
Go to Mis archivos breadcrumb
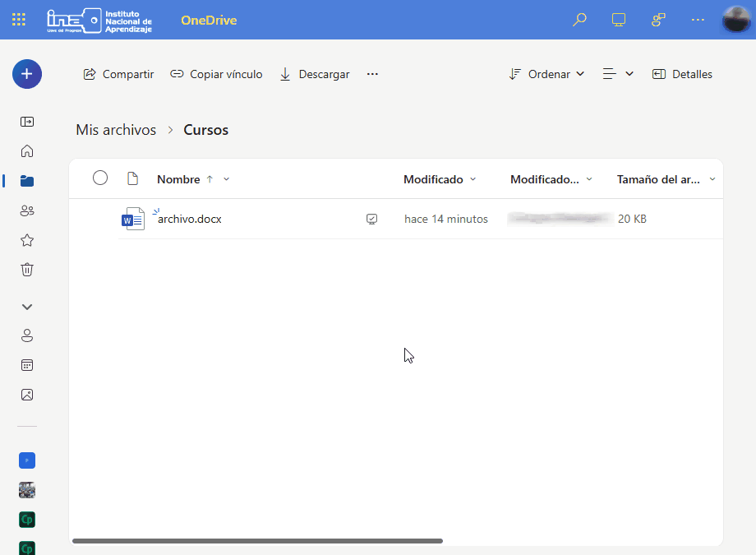click(116, 130)
